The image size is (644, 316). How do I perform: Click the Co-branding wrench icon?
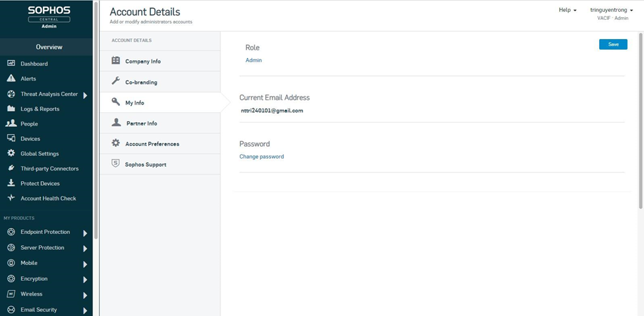(x=116, y=81)
